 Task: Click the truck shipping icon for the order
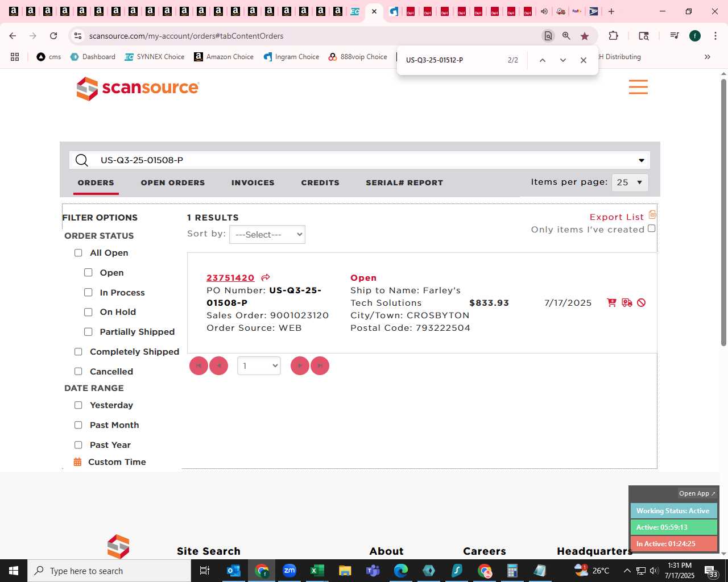627,302
